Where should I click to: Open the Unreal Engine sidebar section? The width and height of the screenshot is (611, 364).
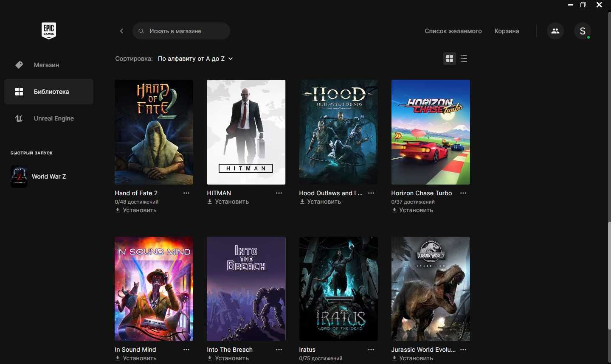49,118
